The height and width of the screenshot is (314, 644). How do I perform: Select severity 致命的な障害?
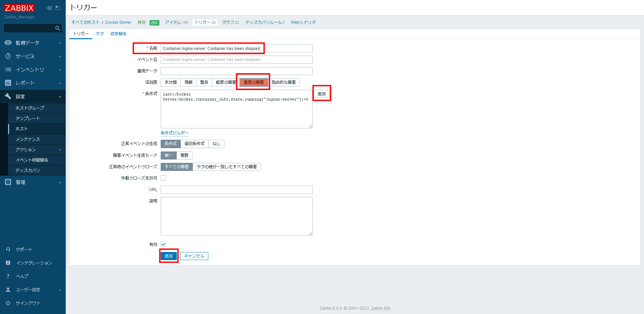(284, 82)
